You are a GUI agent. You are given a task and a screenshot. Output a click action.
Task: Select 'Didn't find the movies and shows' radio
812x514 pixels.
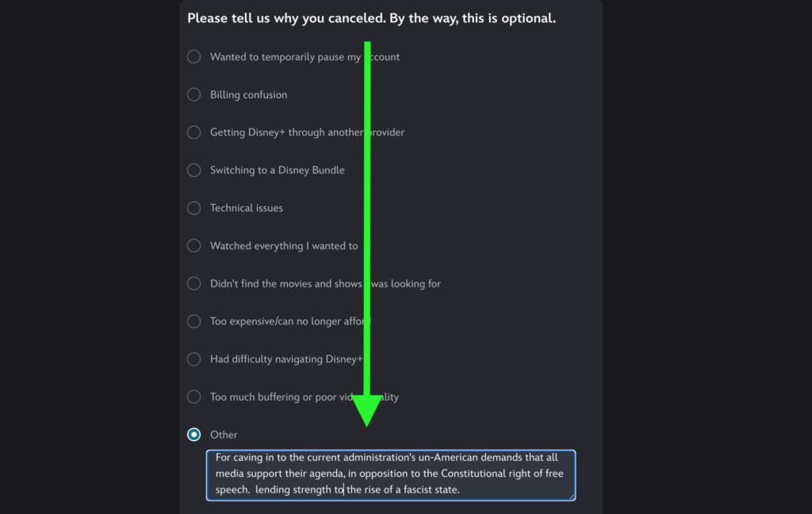click(x=194, y=284)
